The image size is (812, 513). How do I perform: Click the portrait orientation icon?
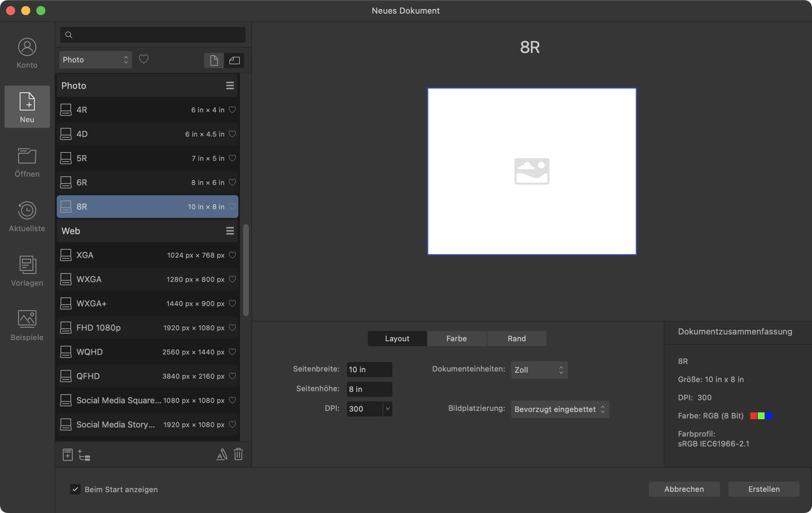213,59
